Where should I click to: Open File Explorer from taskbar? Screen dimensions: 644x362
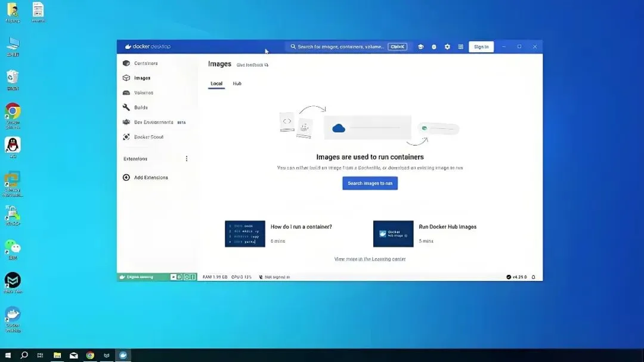57,355
